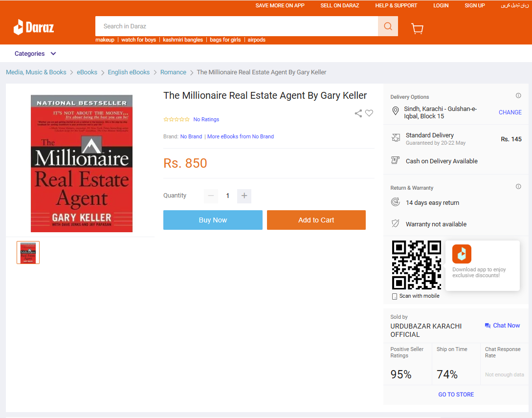Click the Daraz logo
Screen dimensions: 532x418
[34, 27]
